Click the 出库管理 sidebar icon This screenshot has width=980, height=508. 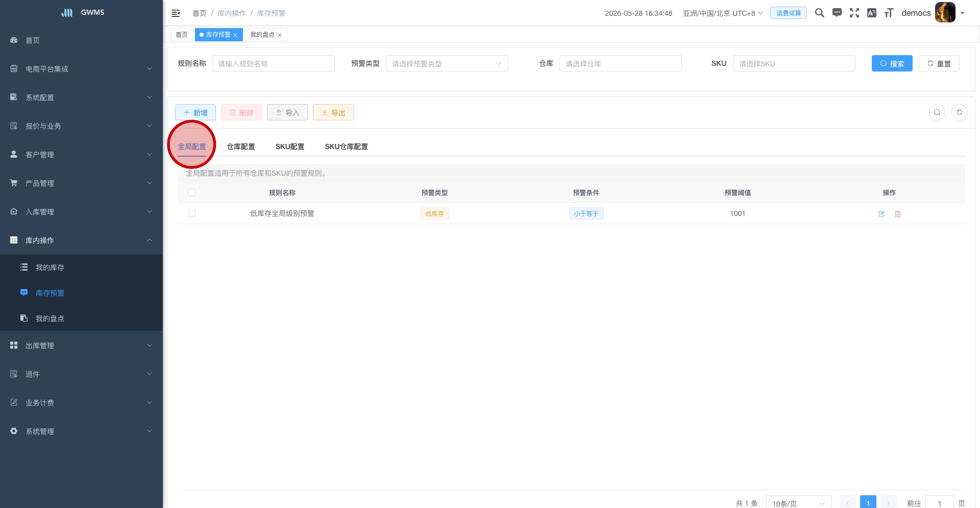tap(14, 345)
